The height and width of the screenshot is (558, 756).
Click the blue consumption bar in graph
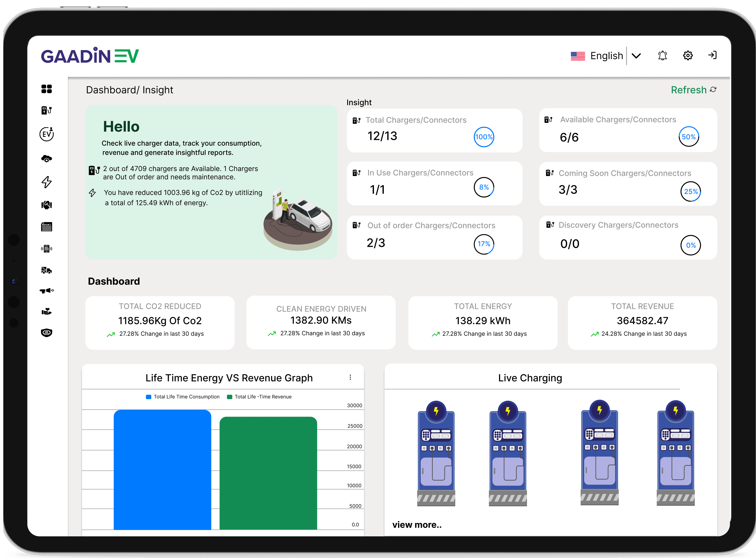[x=162, y=469]
